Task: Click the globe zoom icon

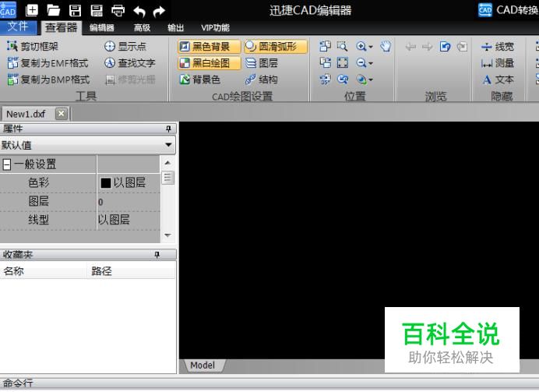Action: [x=361, y=79]
